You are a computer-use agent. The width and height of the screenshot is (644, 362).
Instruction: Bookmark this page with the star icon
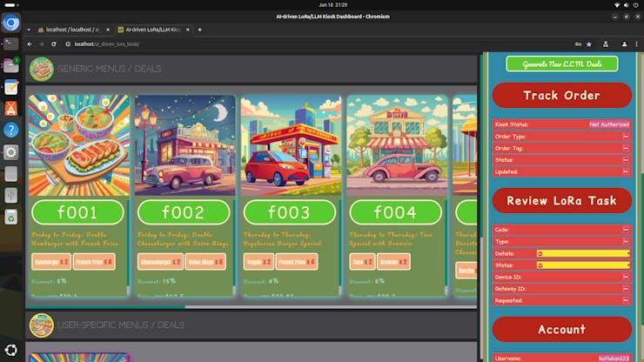pos(589,44)
